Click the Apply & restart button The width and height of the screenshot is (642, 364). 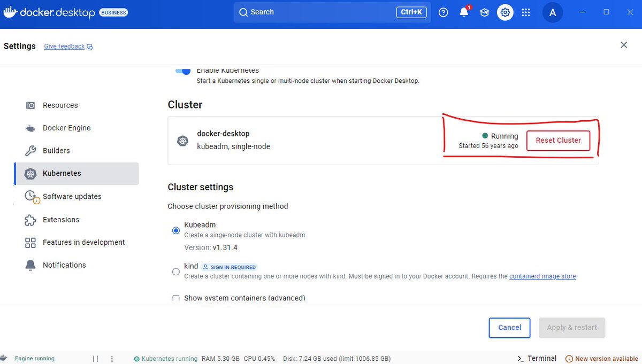coord(572,328)
